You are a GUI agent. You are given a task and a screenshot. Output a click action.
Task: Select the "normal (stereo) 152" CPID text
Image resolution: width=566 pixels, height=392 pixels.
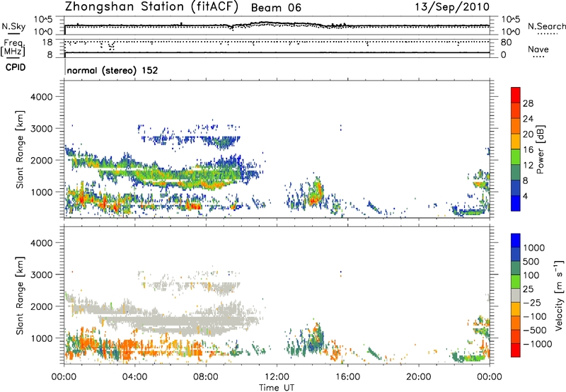[x=112, y=70]
